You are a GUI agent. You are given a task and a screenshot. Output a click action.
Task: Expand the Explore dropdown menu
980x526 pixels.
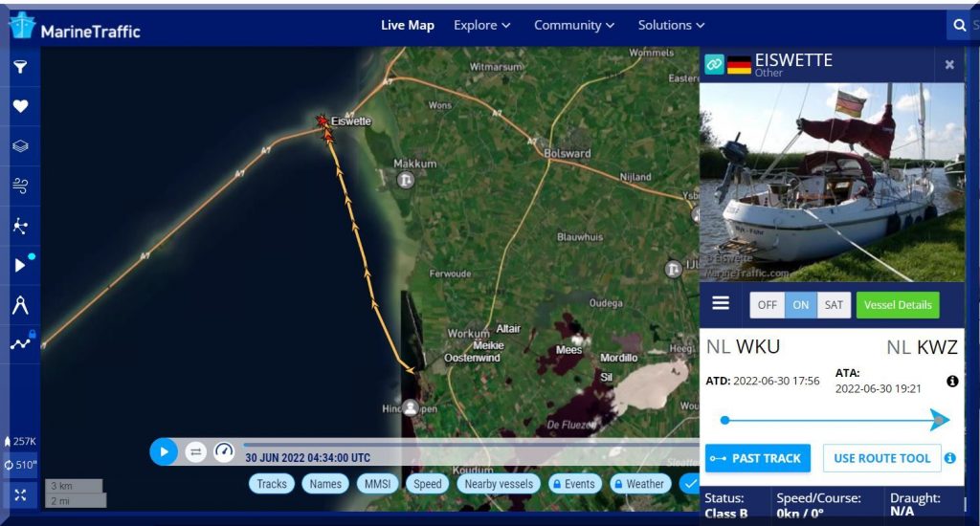click(x=482, y=25)
